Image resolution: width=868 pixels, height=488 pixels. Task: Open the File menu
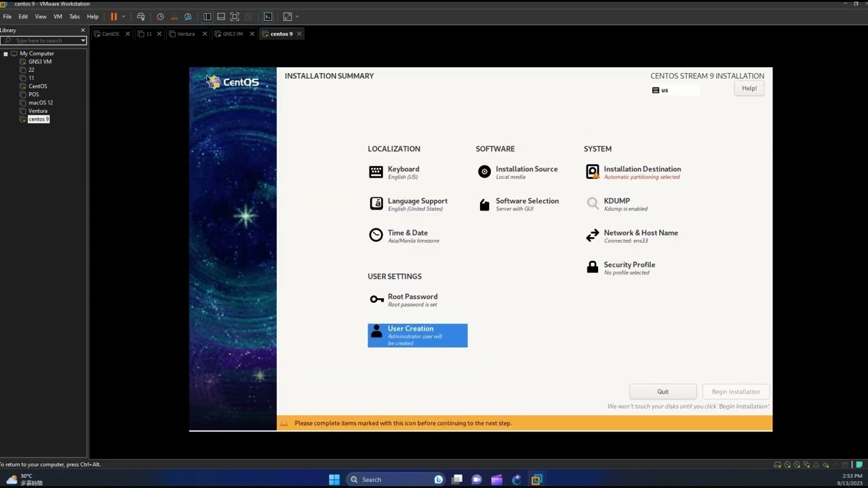coord(7,16)
